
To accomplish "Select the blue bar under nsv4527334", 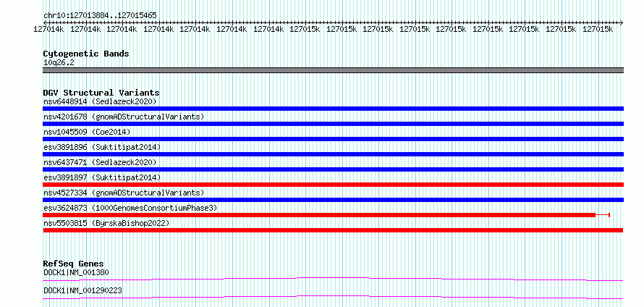I will point(333,200).
